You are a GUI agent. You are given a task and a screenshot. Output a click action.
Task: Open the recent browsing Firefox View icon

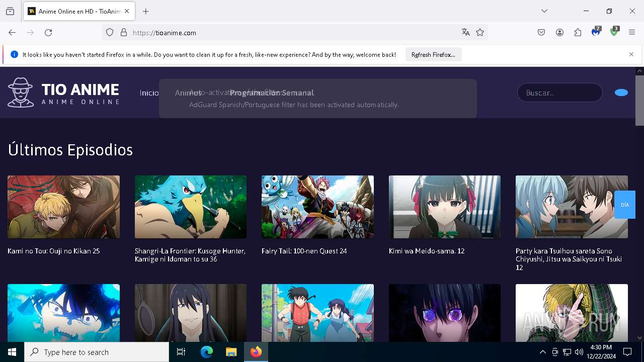[x=10, y=11]
